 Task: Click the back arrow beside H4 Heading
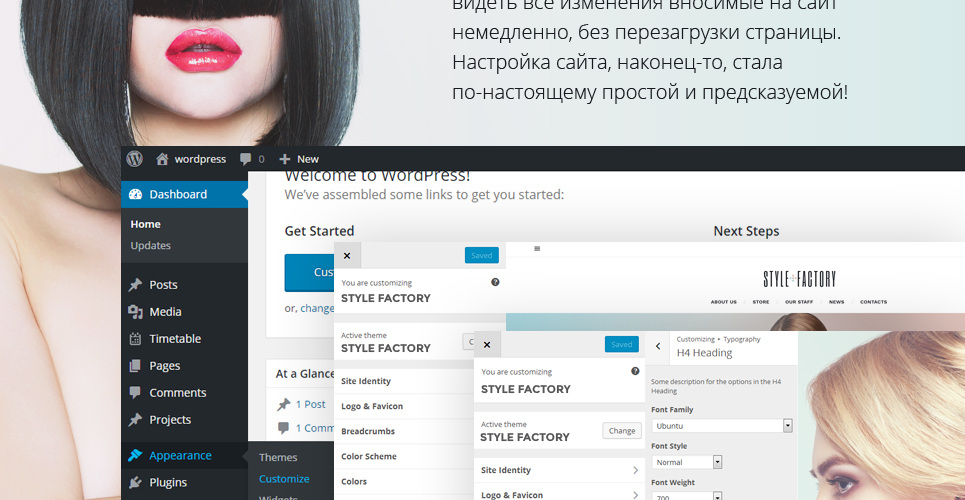click(658, 346)
